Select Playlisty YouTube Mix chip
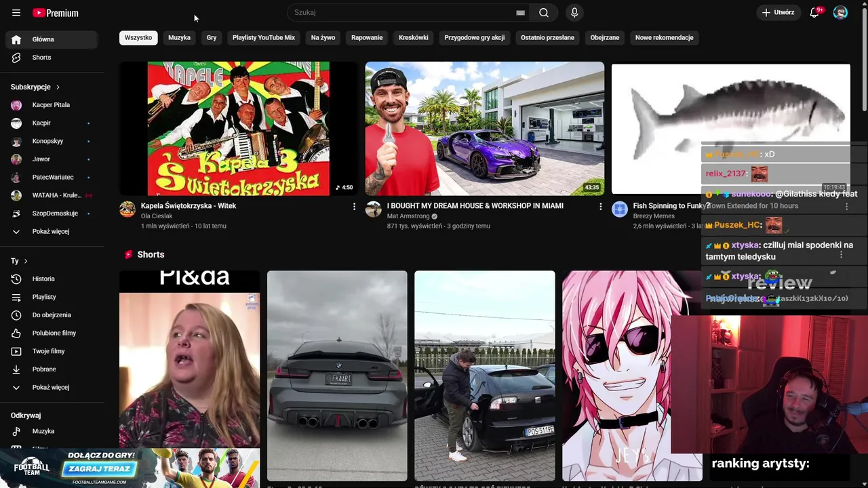The height and width of the screenshot is (488, 868). 264,38
